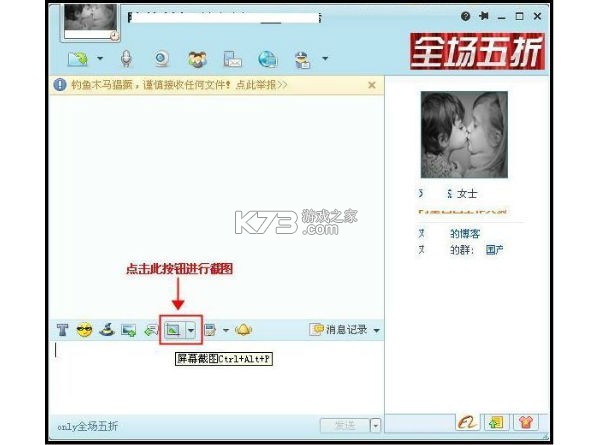Click the send picture icon

click(128, 330)
